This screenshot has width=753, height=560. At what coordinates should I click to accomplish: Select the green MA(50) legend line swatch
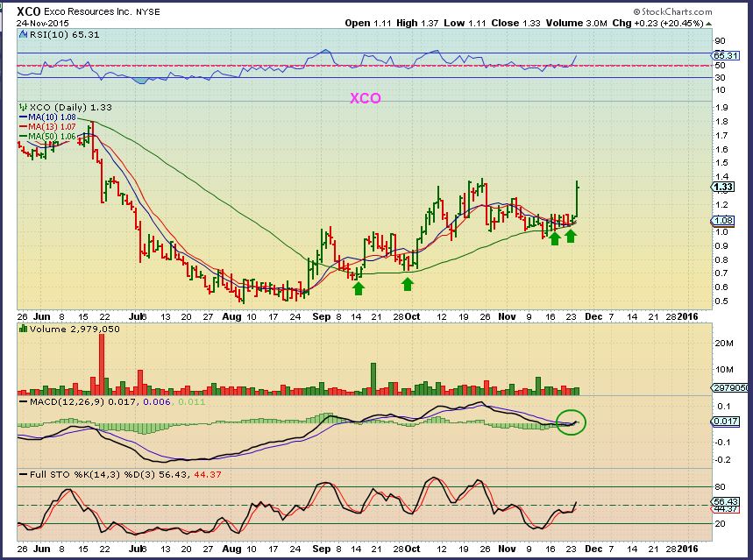[x=23, y=137]
